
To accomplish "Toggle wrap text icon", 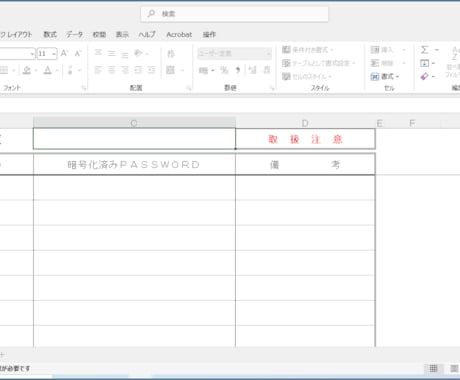I will (x=171, y=54).
